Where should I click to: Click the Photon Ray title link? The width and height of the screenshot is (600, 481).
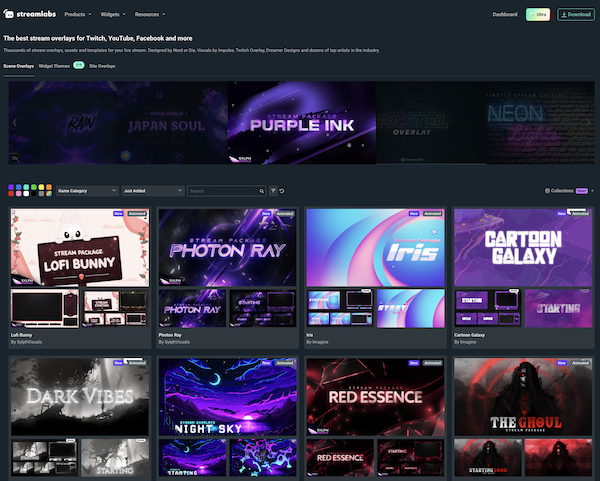click(x=170, y=335)
